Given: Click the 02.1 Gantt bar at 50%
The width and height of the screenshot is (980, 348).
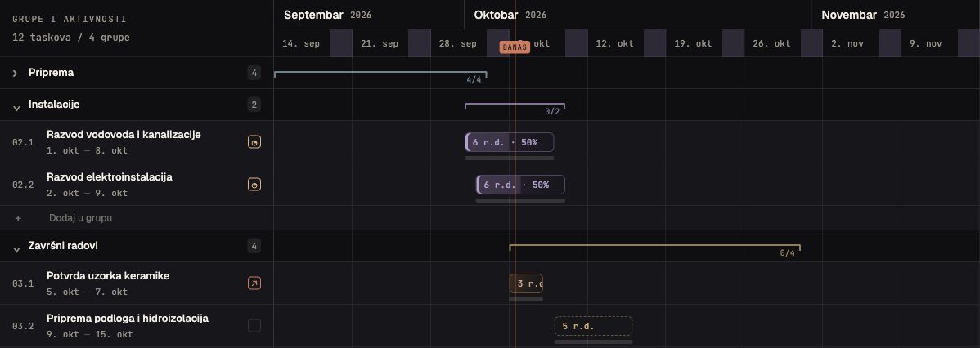Looking at the screenshot, I should pyautogui.click(x=510, y=142).
